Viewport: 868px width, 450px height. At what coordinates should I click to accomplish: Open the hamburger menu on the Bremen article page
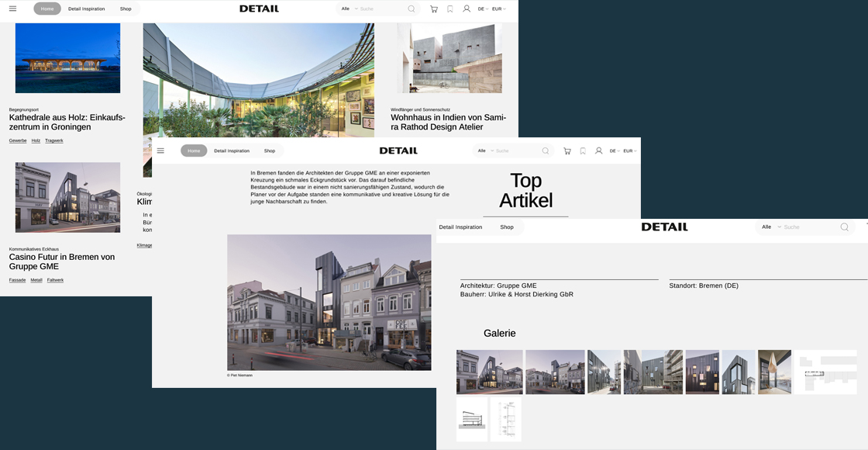pyautogui.click(x=160, y=151)
